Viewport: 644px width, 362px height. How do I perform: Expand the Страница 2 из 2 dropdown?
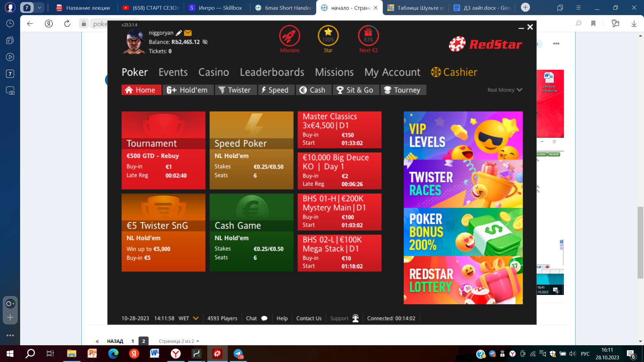179,341
